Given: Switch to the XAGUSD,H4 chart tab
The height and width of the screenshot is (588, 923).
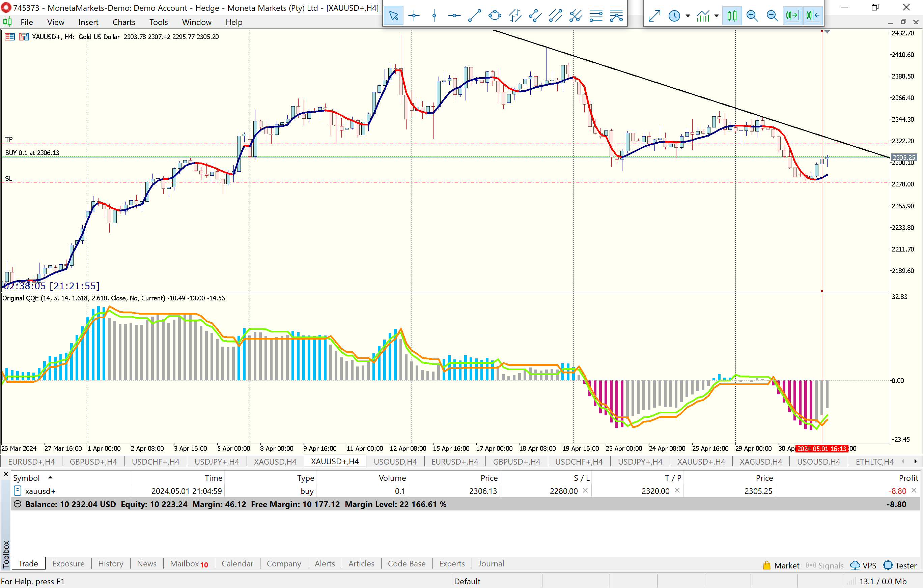Looking at the screenshot, I should coord(275,462).
